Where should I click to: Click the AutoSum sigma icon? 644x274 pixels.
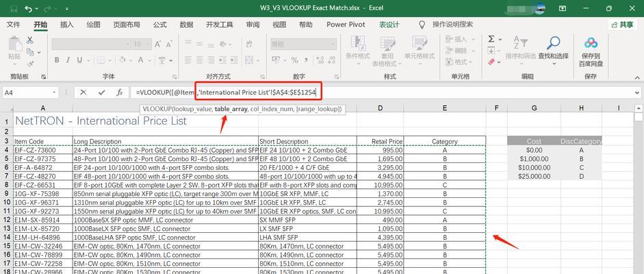pyautogui.click(x=491, y=39)
